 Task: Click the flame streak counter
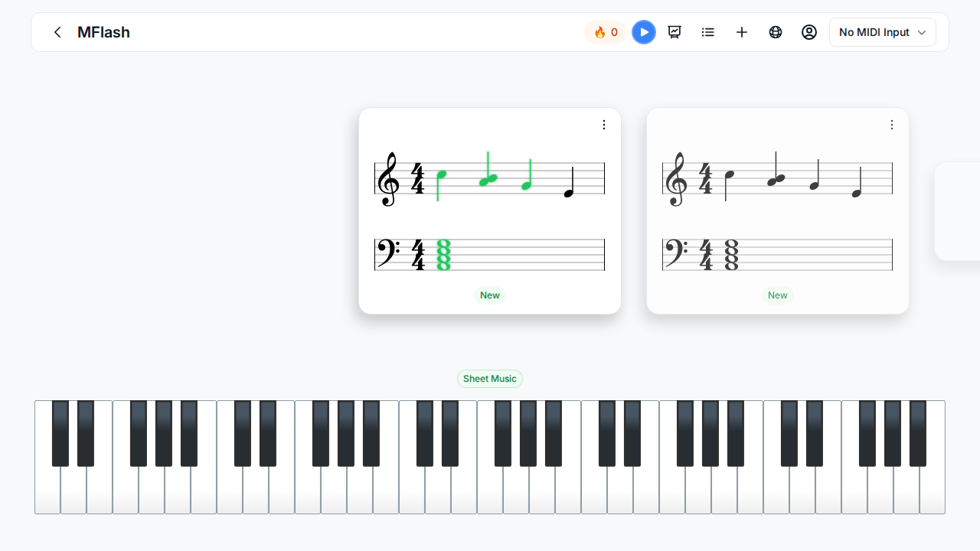[606, 32]
